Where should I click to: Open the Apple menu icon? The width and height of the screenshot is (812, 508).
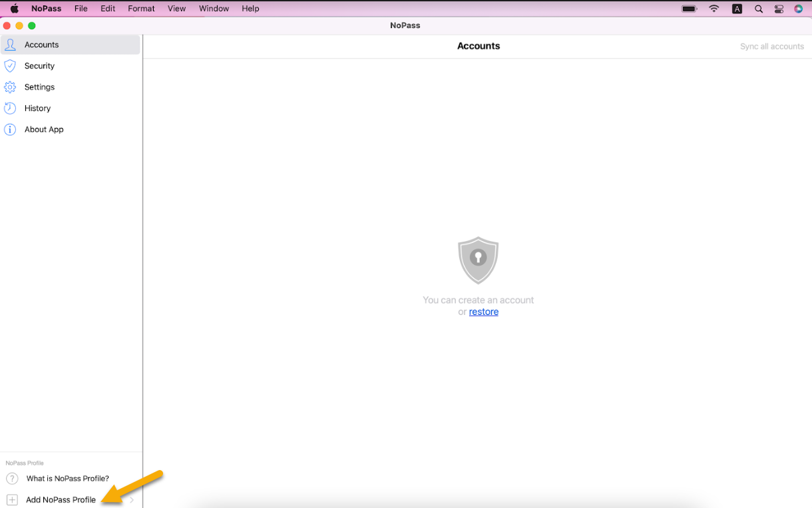(x=14, y=9)
